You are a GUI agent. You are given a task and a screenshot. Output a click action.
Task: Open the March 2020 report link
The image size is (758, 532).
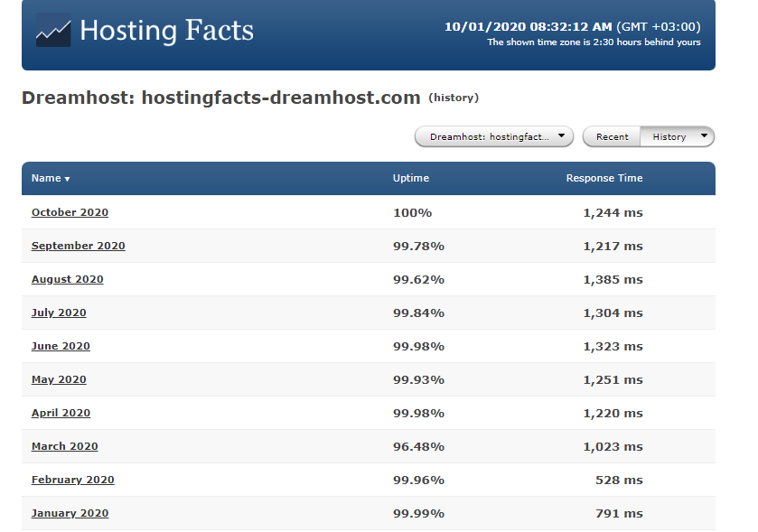tap(65, 446)
